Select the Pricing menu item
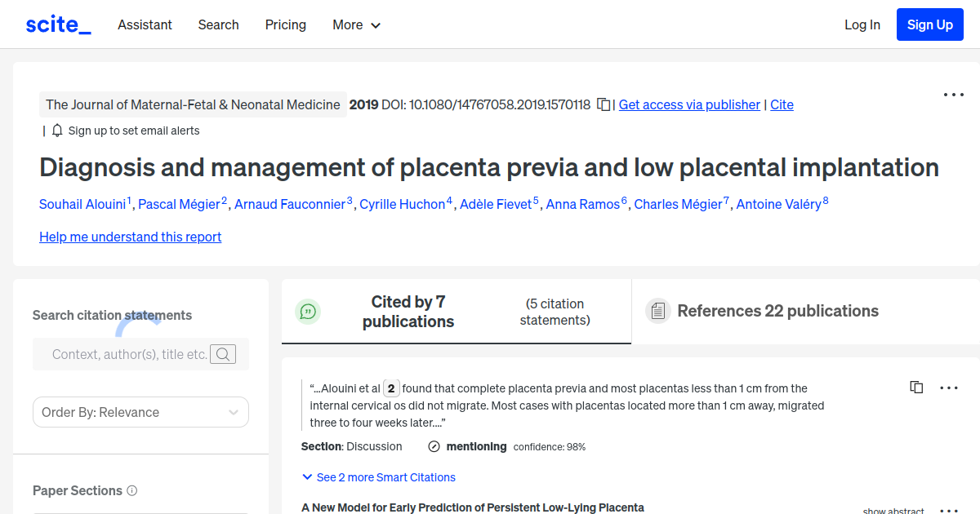 tap(285, 24)
